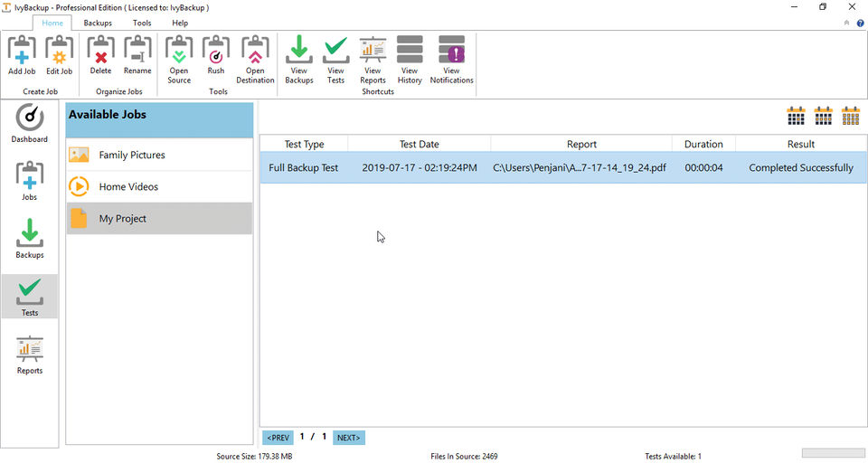Open Backups in the sidebar
868x463 pixels.
tap(29, 239)
